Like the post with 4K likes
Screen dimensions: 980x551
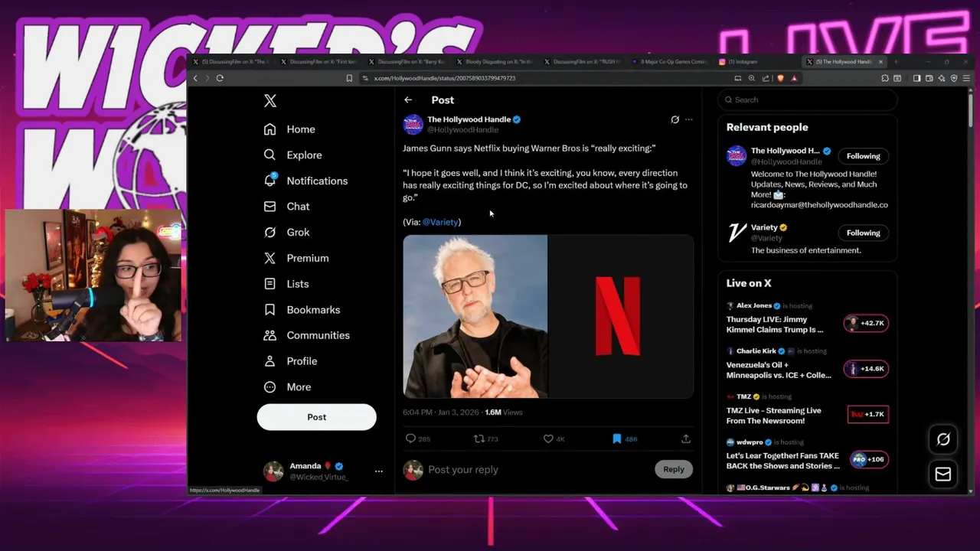click(554, 439)
